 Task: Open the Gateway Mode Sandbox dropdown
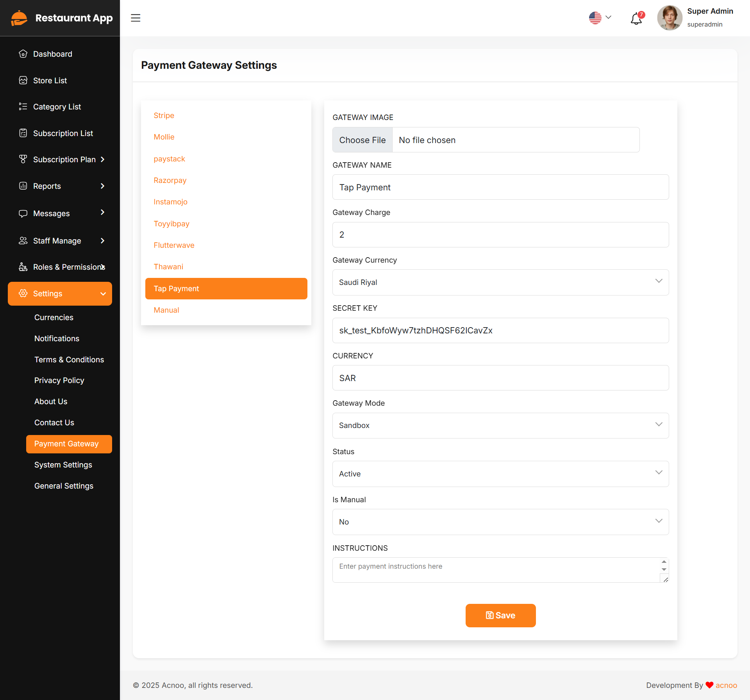pos(500,425)
